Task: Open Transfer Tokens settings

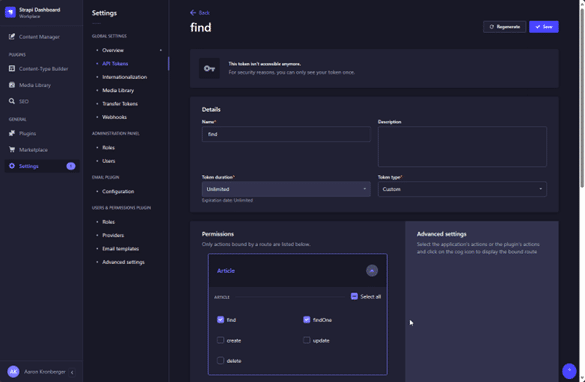Action: click(x=120, y=104)
